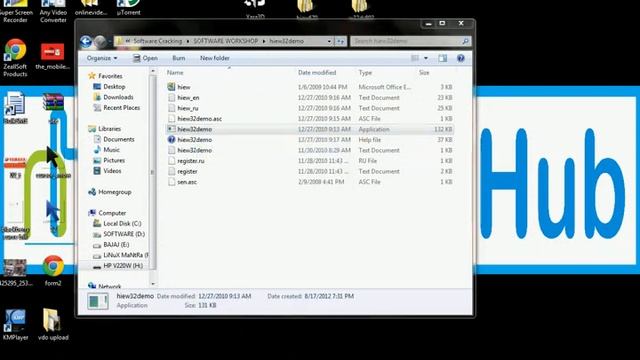The width and height of the screenshot is (640, 360).
Task: Go back with Explorer's Back arrow
Action: pos(86,41)
